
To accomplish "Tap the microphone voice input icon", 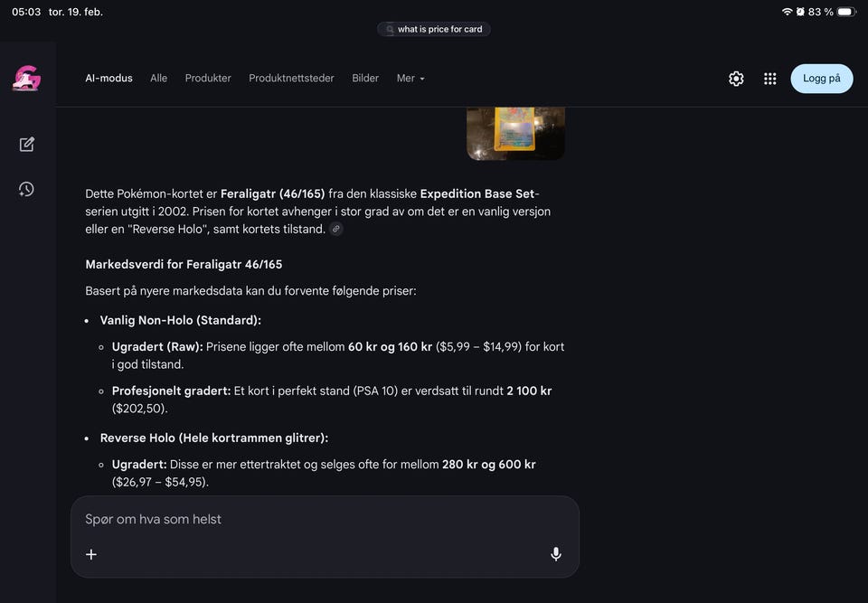I will pyautogui.click(x=556, y=553).
